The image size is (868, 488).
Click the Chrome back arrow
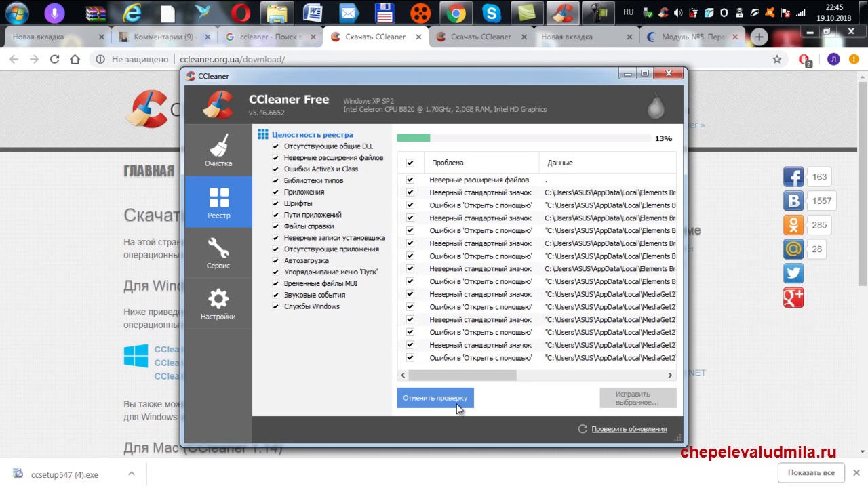(14, 60)
